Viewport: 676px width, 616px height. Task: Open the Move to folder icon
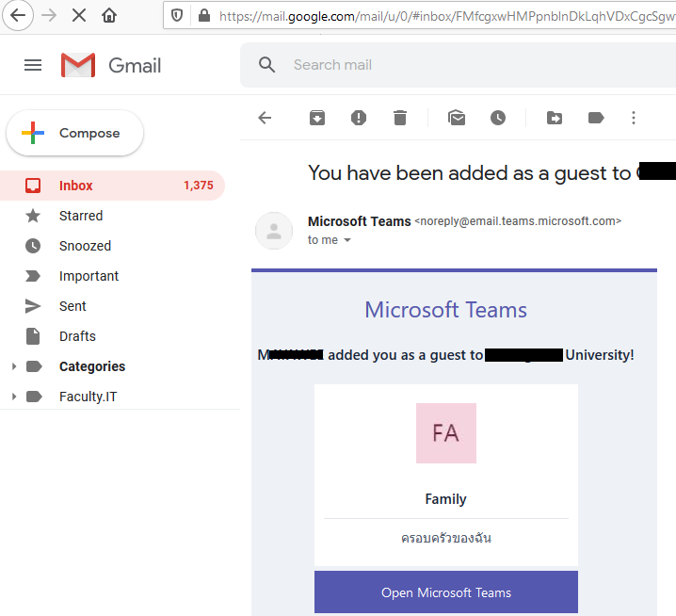pos(555,118)
